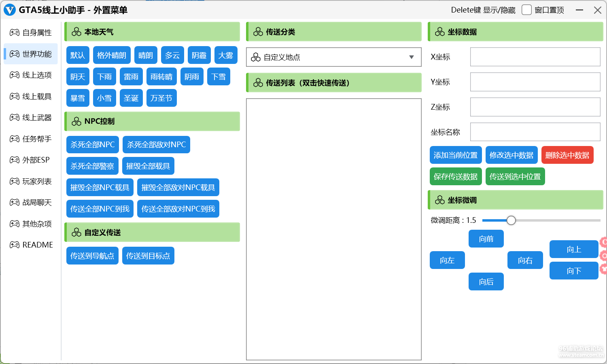
Task: Click the icon in 坐标数据 header
Action: [x=440, y=32]
